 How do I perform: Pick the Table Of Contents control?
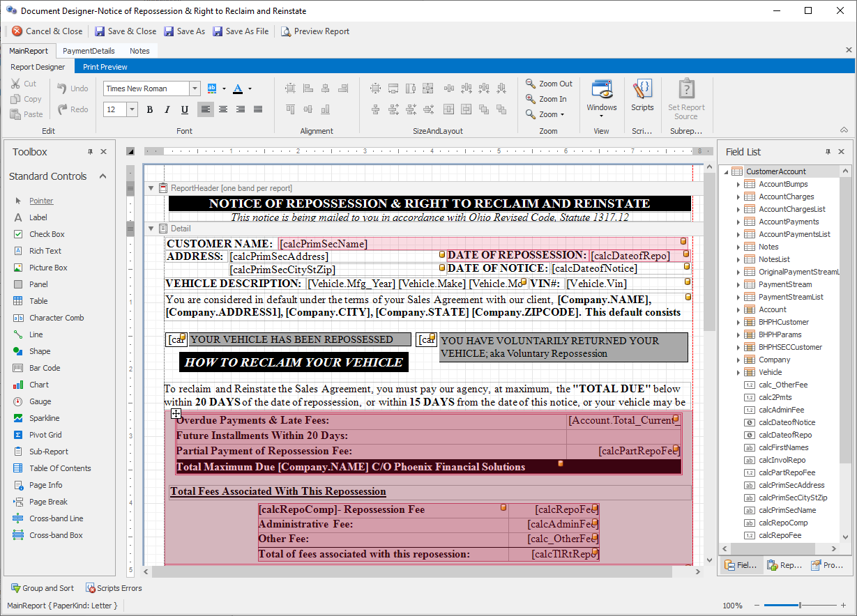click(x=60, y=468)
